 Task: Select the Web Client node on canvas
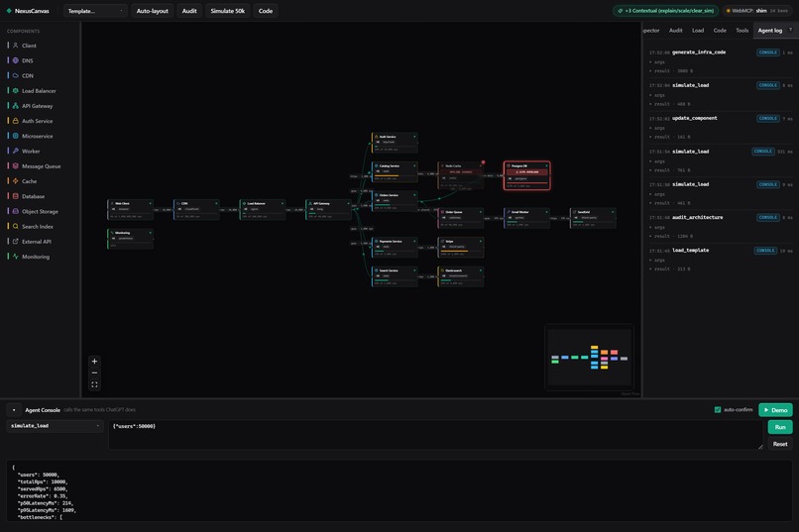pos(131,210)
